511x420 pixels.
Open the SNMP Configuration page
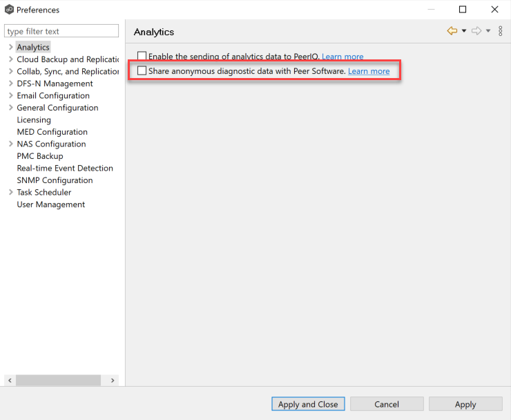pos(55,180)
